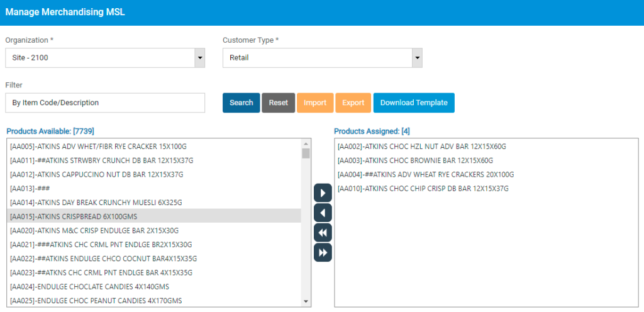Screen dimensions: 644x312
Task: Select [AA021]-###ATKINS CHC CRML PNT item
Action: tap(154, 244)
